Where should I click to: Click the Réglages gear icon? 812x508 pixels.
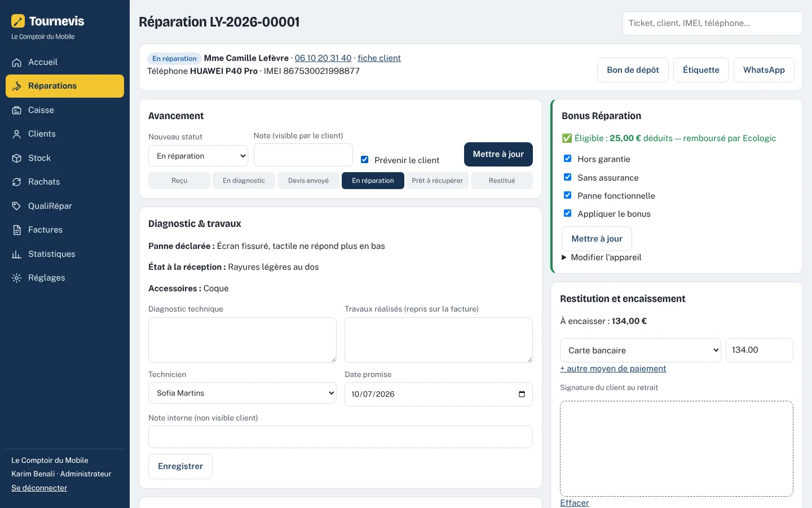point(17,278)
